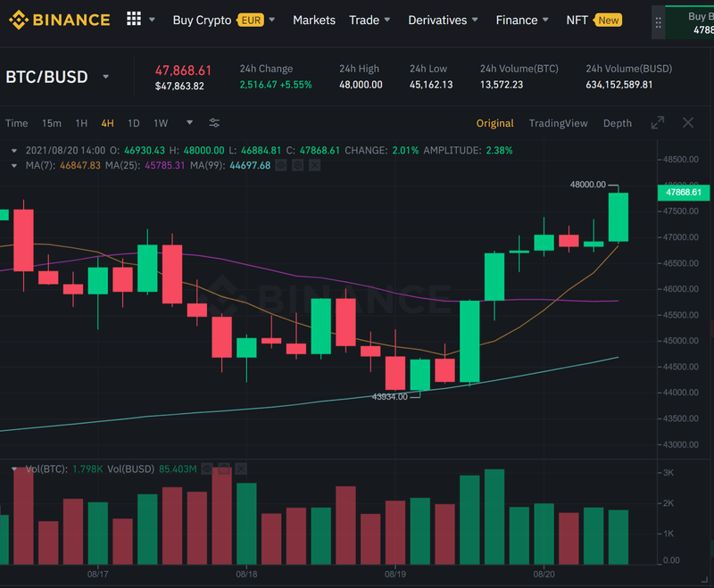
Task: Expand the Derivatives dropdown arrow
Action: click(x=475, y=20)
